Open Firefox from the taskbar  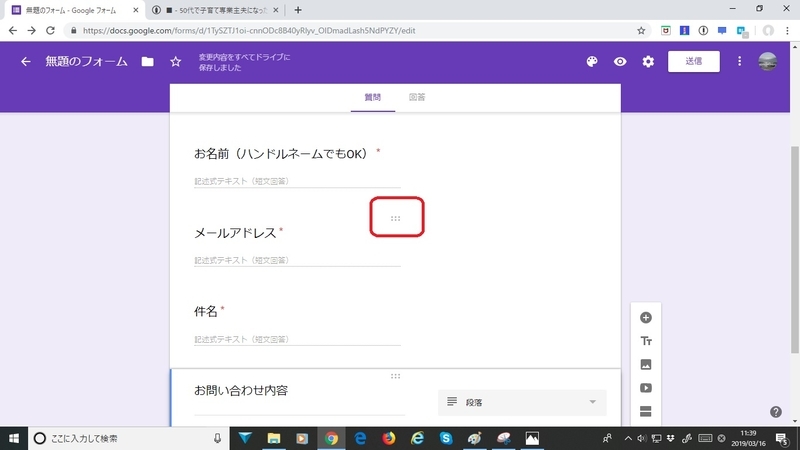coord(389,438)
